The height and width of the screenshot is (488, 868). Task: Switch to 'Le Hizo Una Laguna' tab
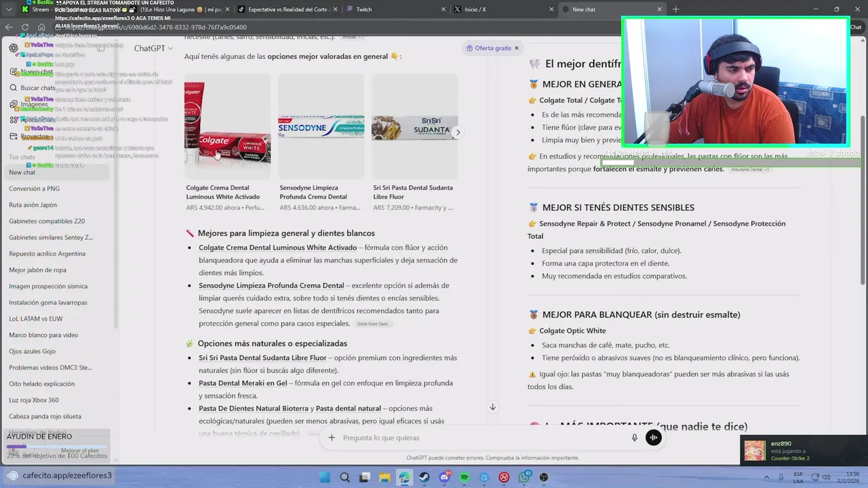(180, 9)
